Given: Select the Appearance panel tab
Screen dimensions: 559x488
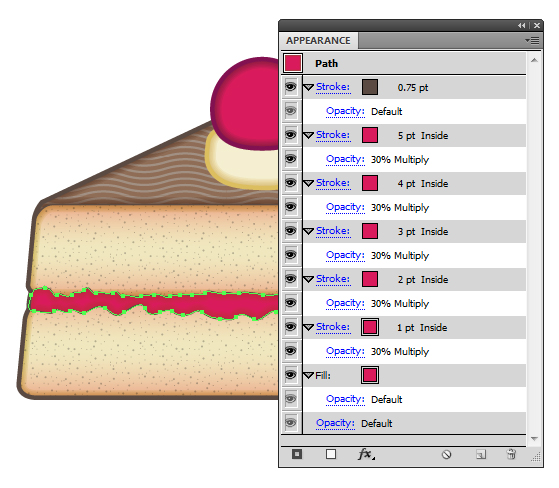Looking at the screenshot, I should (x=318, y=41).
